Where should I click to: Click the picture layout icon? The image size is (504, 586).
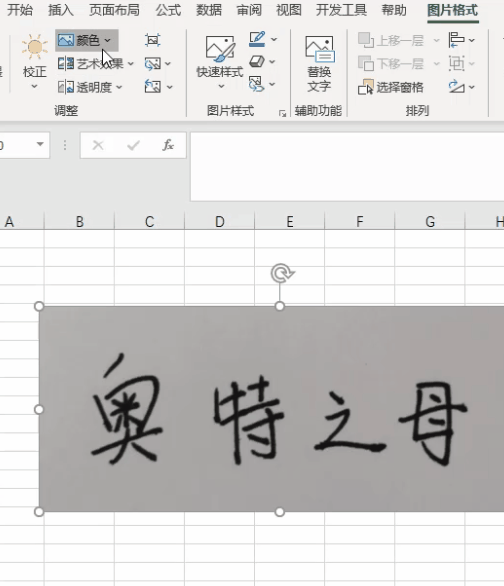(x=262, y=84)
